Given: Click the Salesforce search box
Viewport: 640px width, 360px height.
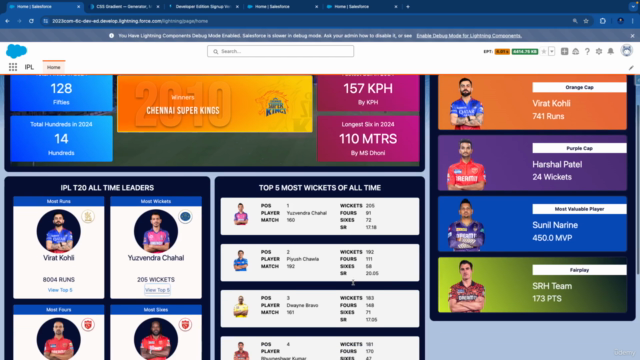Looking at the screenshot, I should (x=280, y=51).
